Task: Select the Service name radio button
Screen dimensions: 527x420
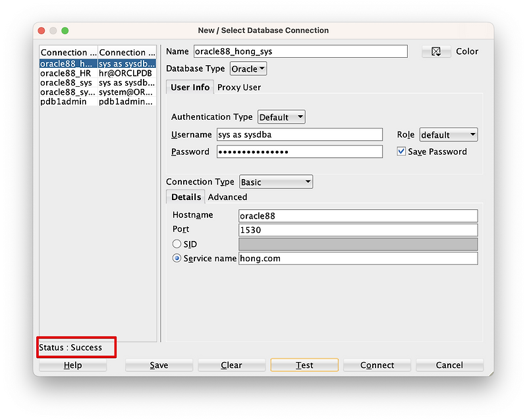Action: click(177, 258)
